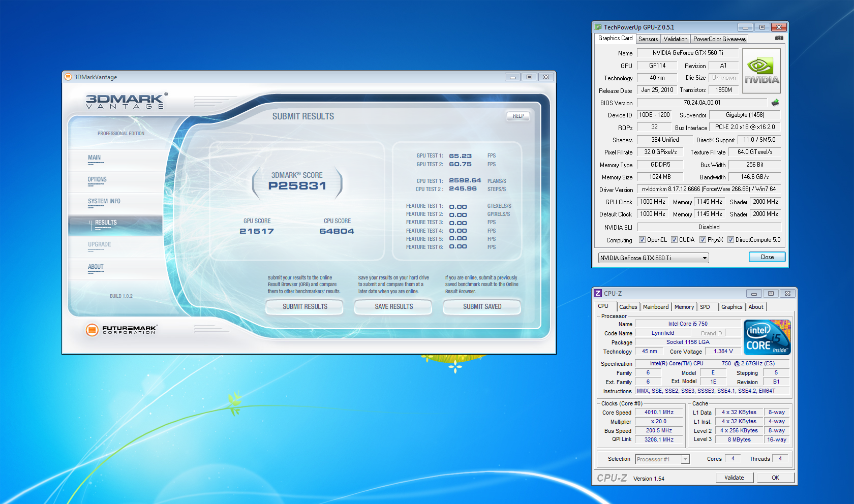Open the Memory tab in CPU-Z
This screenshot has width=854, height=504.
point(684,307)
